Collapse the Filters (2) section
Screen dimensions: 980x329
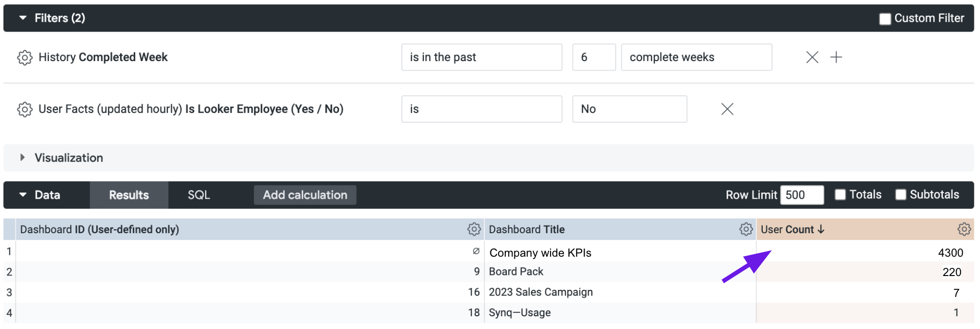pos(23,18)
